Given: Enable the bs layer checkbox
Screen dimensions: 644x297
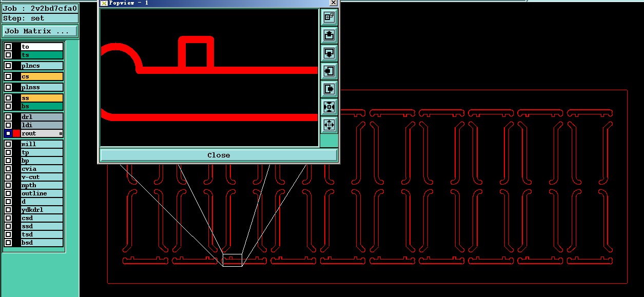Looking at the screenshot, I should (x=8, y=106).
